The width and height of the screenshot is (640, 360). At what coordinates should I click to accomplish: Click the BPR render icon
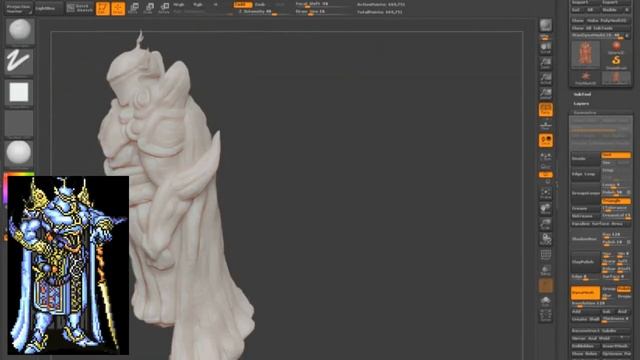point(546,25)
